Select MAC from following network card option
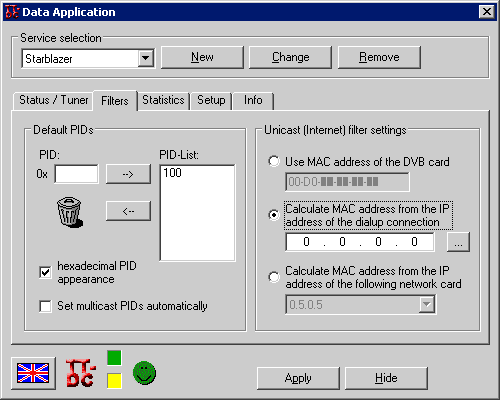The width and height of the screenshot is (500, 400). [274, 277]
